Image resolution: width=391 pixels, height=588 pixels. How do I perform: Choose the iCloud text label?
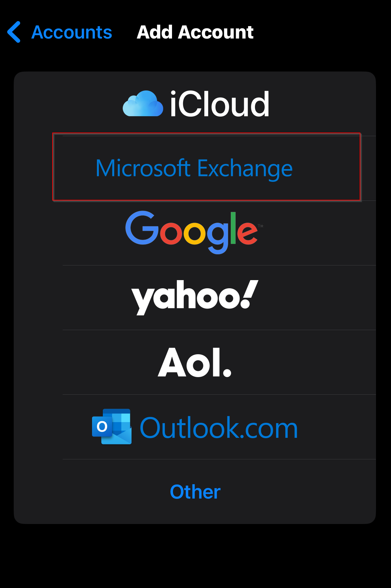pos(220,104)
